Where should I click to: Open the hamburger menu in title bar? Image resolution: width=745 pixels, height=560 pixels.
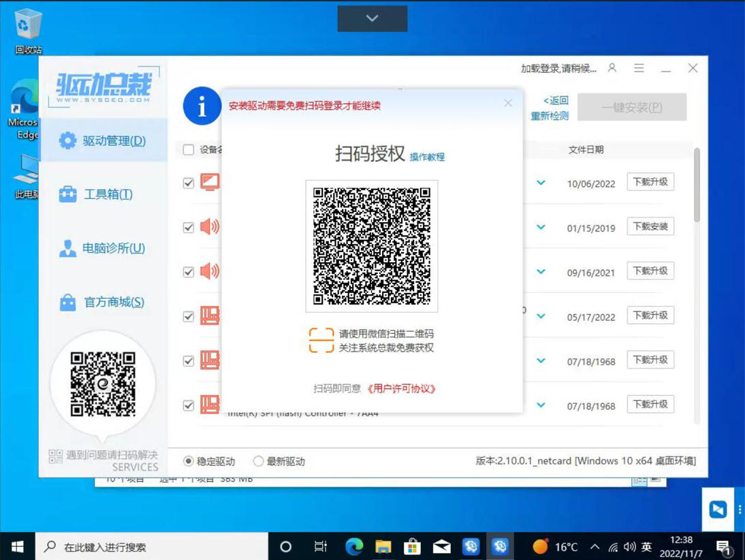pos(639,68)
